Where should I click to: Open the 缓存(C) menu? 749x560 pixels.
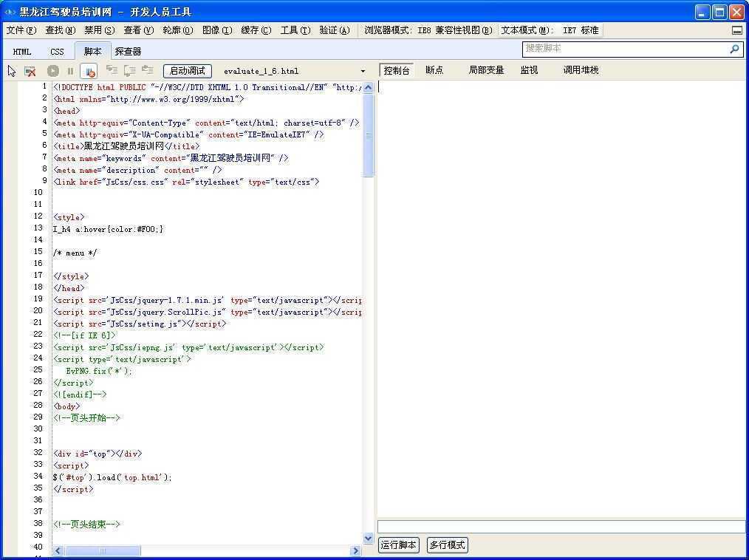click(x=256, y=30)
